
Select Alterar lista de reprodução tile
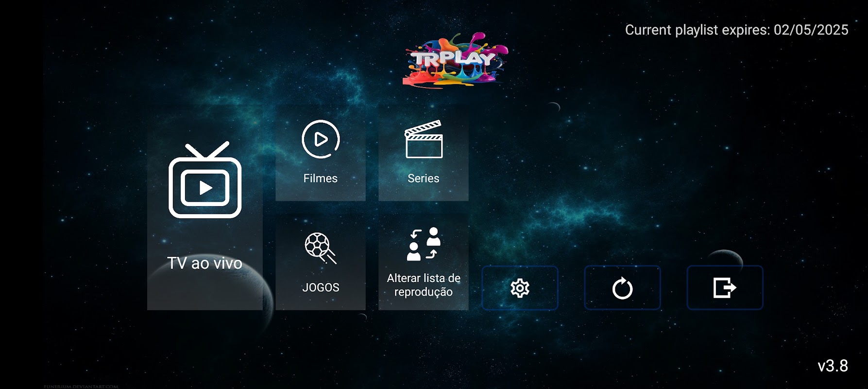424,262
